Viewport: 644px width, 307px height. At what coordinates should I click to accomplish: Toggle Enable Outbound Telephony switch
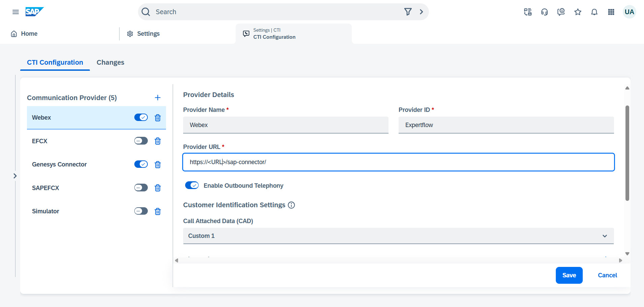[192, 185]
